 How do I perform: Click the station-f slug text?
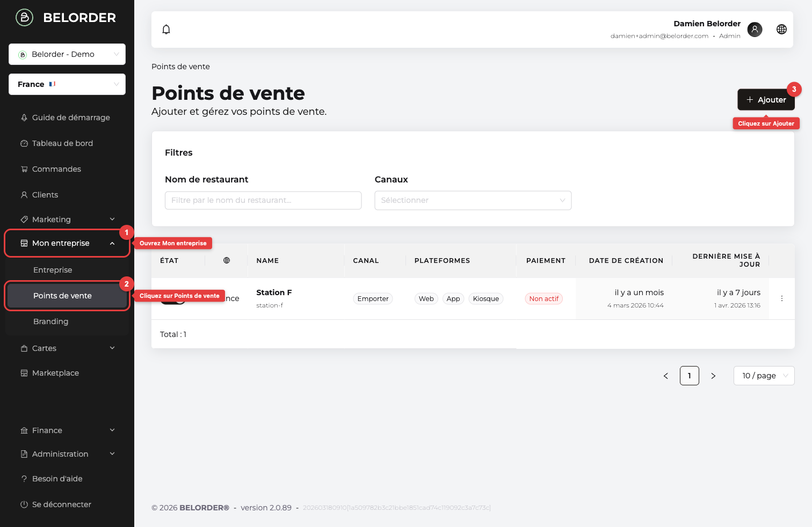[270, 305]
